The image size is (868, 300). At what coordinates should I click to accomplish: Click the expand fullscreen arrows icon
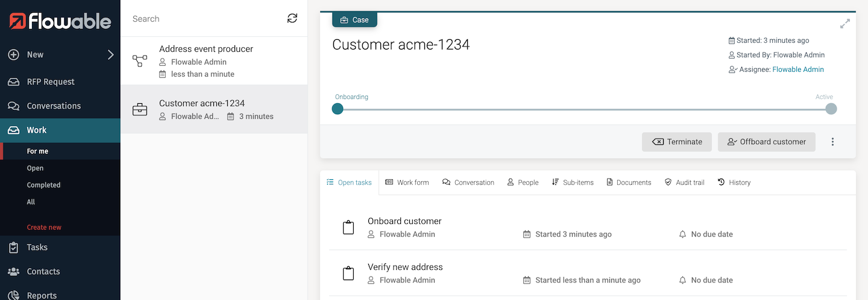click(x=845, y=24)
